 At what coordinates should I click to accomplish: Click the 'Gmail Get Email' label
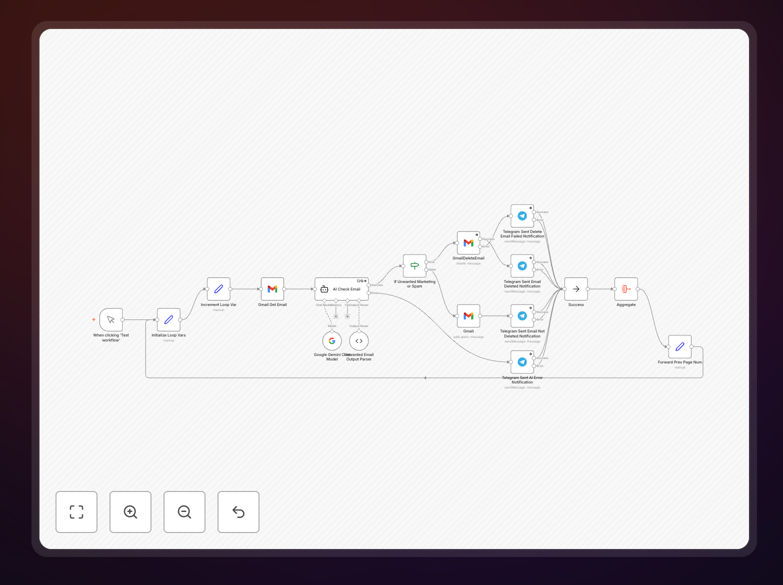272,305
